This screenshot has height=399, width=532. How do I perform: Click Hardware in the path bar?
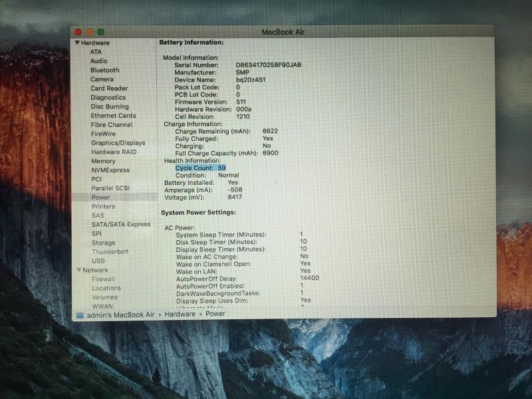coord(180,314)
